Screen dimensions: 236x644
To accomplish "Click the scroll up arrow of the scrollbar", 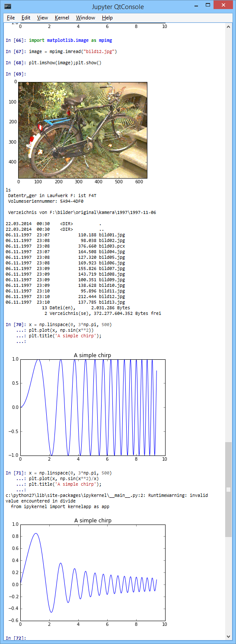I will coord(229,27).
